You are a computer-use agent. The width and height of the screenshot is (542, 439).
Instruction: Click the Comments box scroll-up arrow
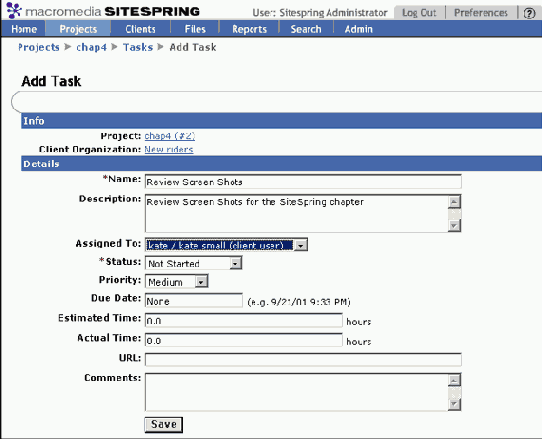454,380
